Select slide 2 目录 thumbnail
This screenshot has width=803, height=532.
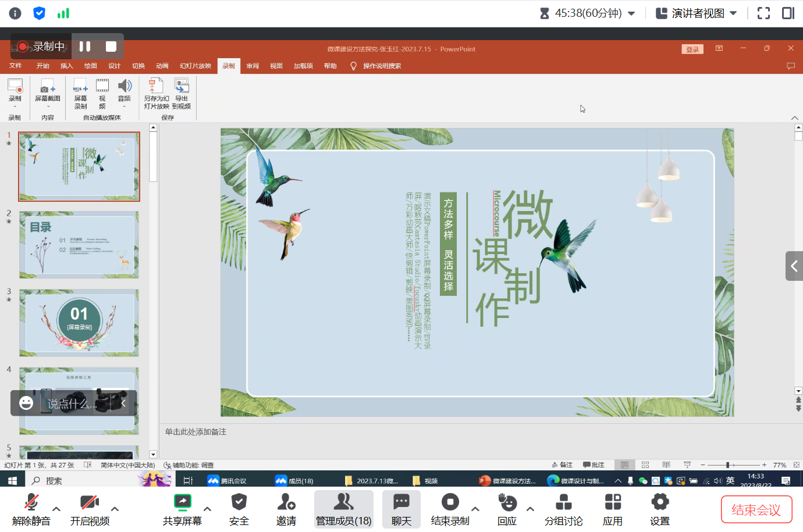pyautogui.click(x=79, y=245)
